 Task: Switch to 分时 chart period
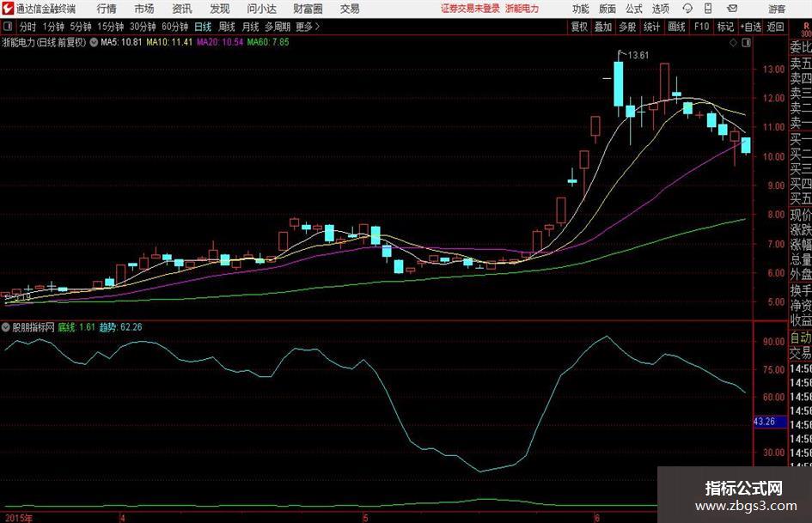point(28,27)
